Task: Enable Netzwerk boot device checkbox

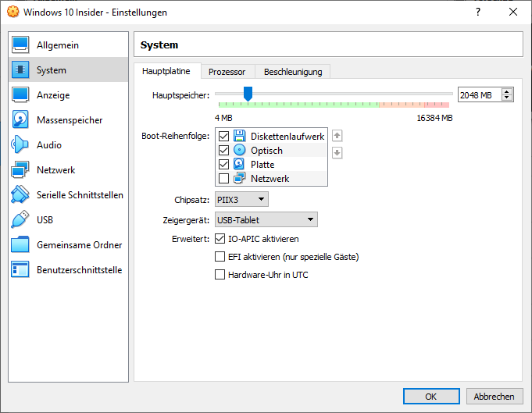Action: 223,178
